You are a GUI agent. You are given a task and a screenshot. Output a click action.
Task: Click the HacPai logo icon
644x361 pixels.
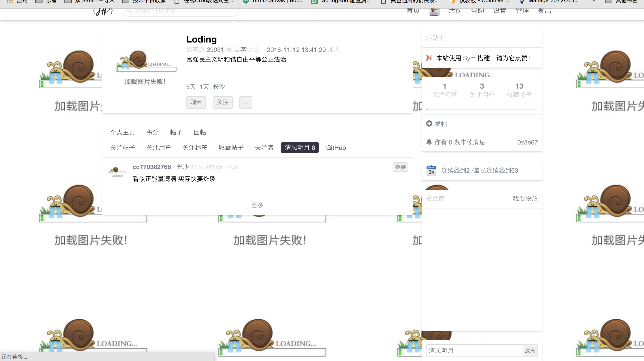click(x=103, y=11)
